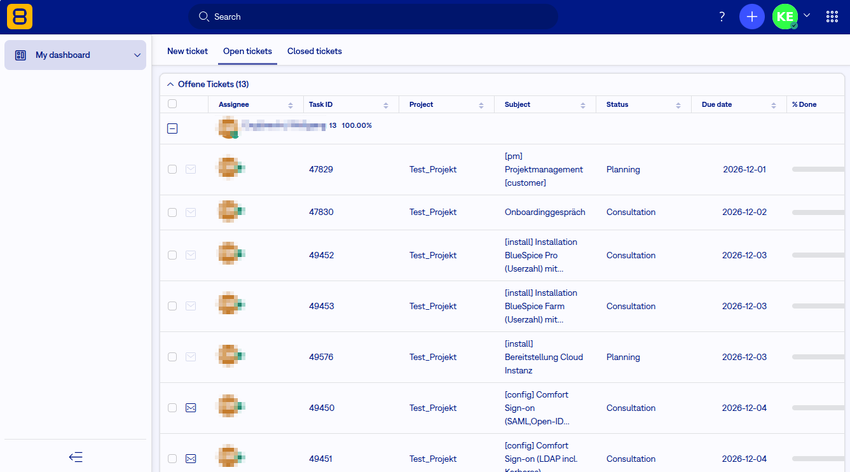Check the box for ticket 47830

click(x=172, y=212)
